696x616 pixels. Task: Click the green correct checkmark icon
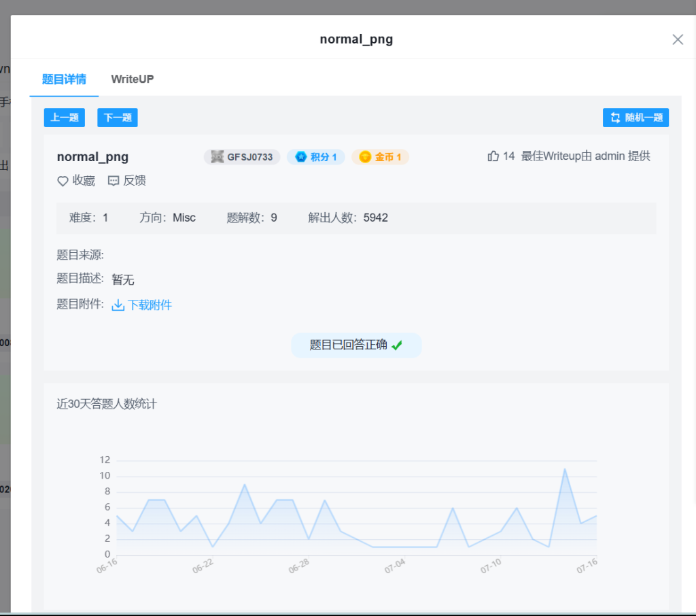(397, 345)
